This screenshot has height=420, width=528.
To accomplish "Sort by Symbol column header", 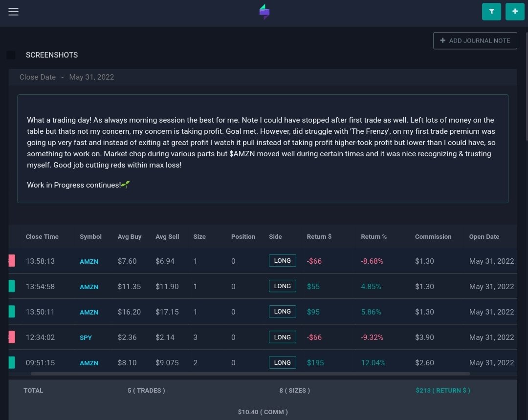I will [x=90, y=237].
